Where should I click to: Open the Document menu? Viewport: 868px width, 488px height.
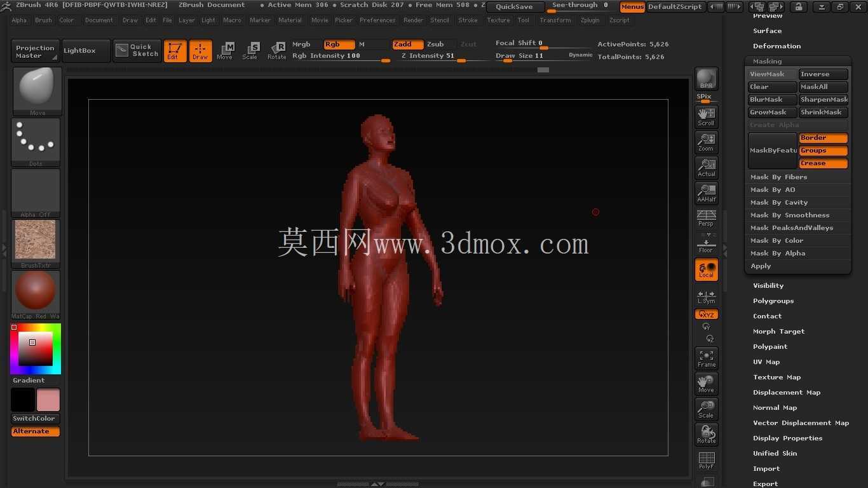[x=99, y=20]
